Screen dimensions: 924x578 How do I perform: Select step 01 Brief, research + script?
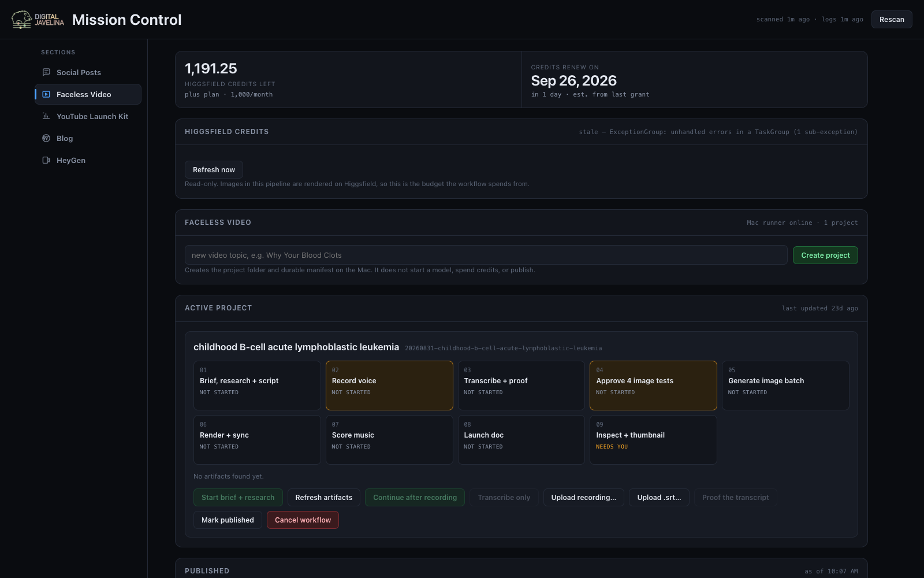tap(257, 386)
